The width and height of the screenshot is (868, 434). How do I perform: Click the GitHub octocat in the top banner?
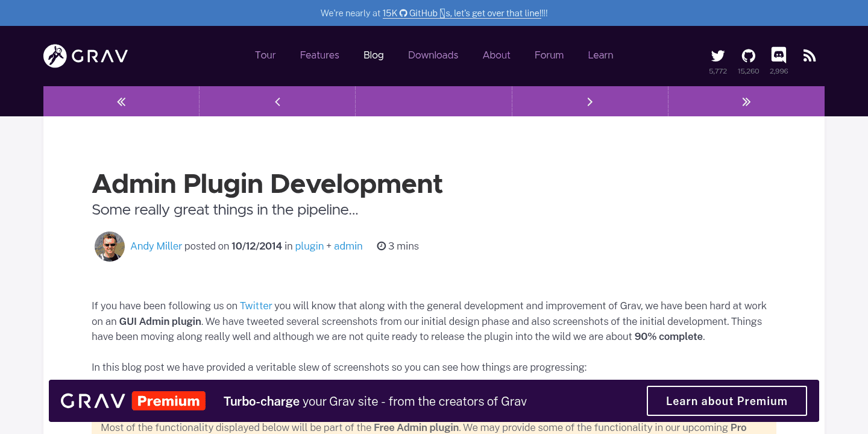coord(403,13)
